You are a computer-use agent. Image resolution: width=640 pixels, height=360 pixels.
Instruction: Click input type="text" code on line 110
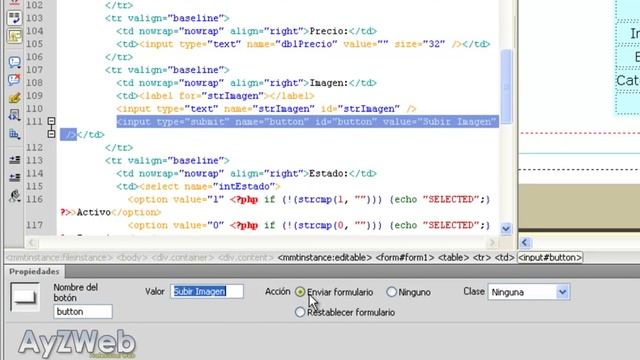point(266,109)
